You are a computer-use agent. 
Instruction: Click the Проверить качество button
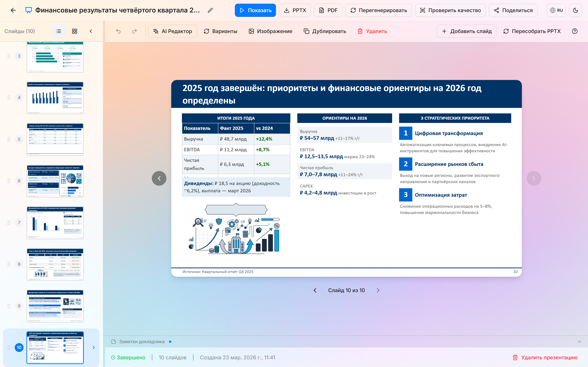pos(450,10)
